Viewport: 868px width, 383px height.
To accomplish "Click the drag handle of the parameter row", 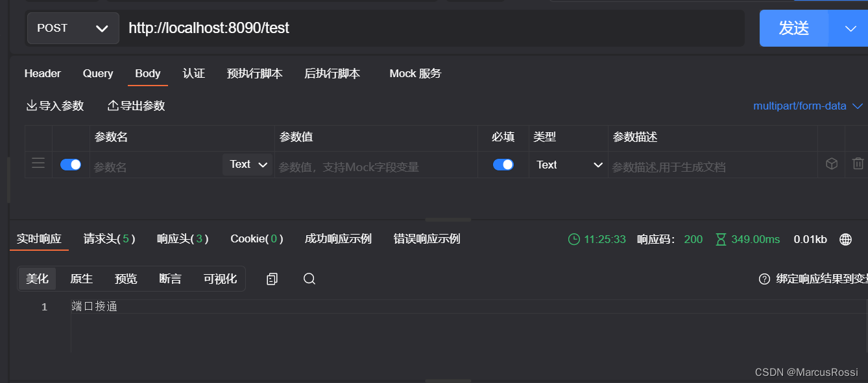I will (x=38, y=163).
